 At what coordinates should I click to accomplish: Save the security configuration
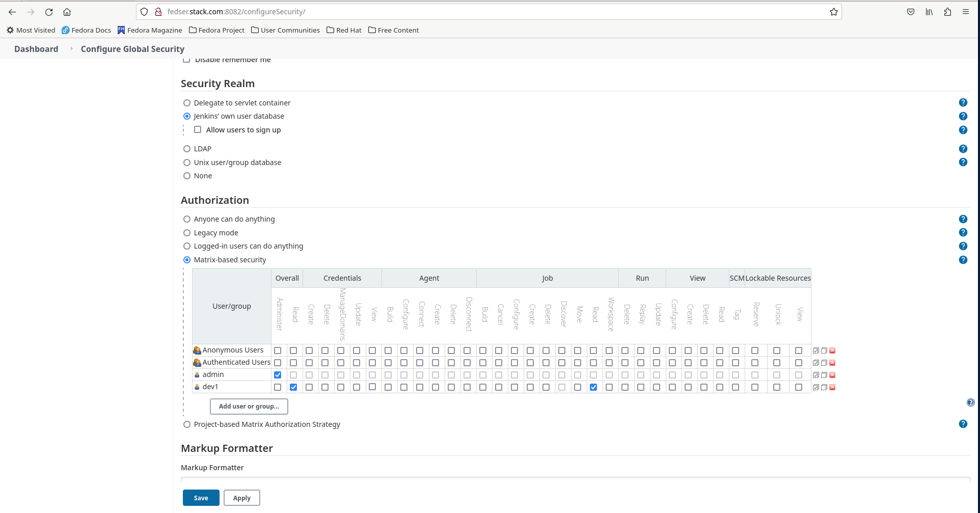click(201, 498)
